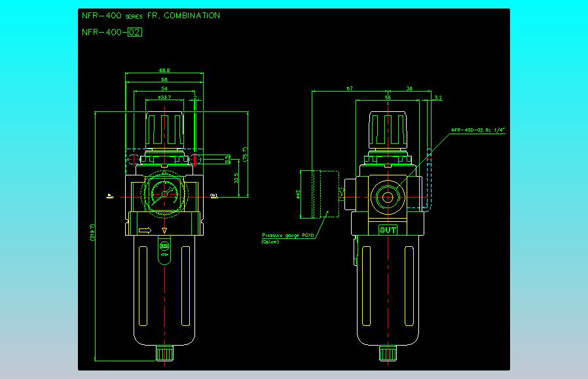This screenshot has height=379, width=588.
Task: Click the (75.7) vertical dimension text
Action: click(x=246, y=154)
